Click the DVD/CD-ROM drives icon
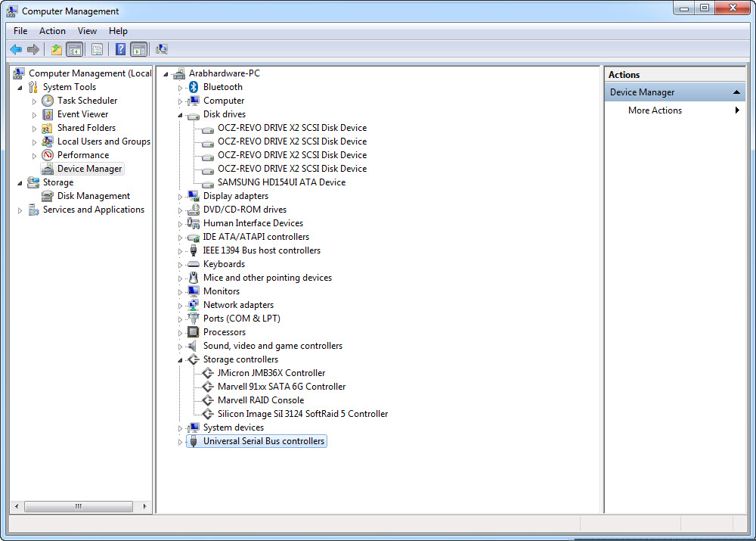The height and width of the screenshot is (541, 756). coord(194,210)
